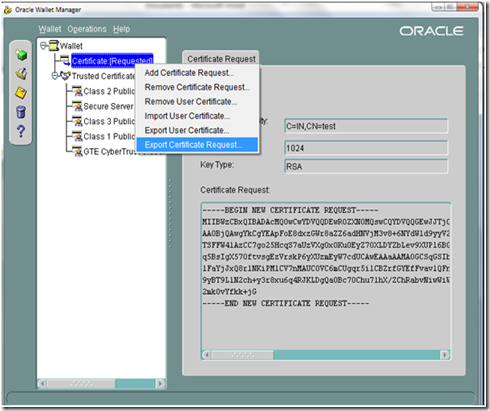490x411 pixels.
Task: Click the certificate text horizontal scroll thumb
Action: (x=242, y=355)
